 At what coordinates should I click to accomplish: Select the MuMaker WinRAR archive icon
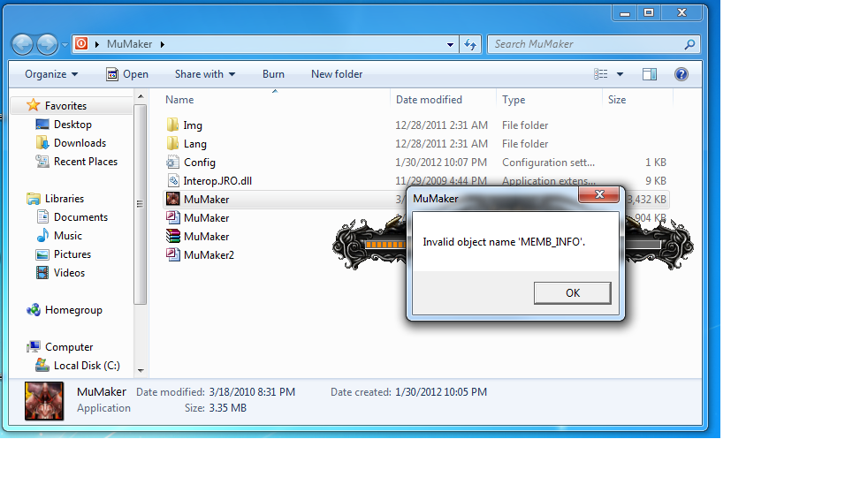pyautogui.click(x=173, y=237)
